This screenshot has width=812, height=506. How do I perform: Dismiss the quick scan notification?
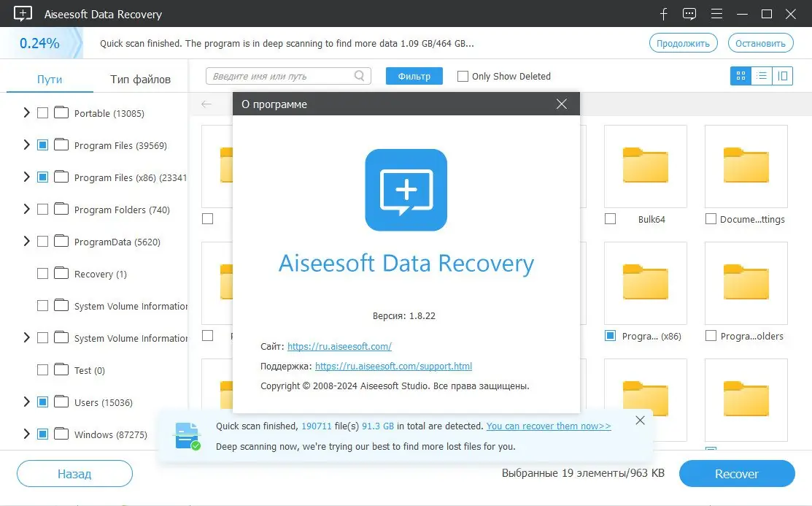click(640, 421)
